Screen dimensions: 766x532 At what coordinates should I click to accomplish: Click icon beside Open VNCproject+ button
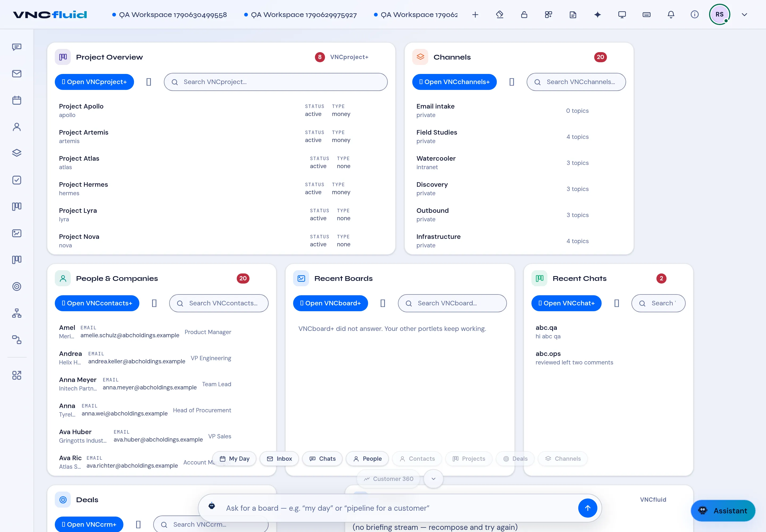click(149, 82)
